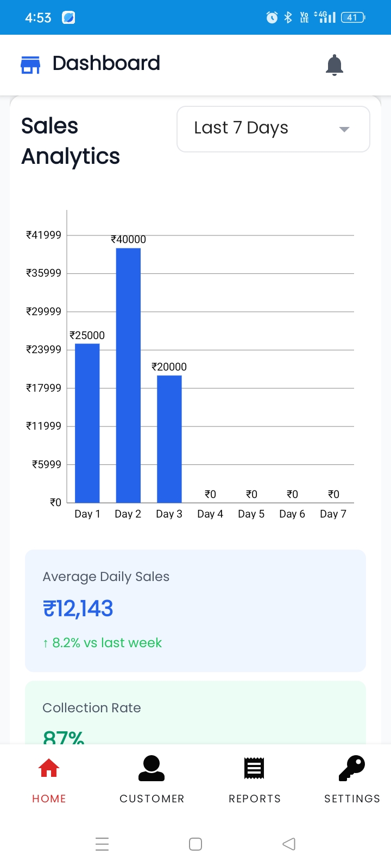Tap the Home house icon
The width and height of the screenshot is (391, 868).
pos(49,768)
